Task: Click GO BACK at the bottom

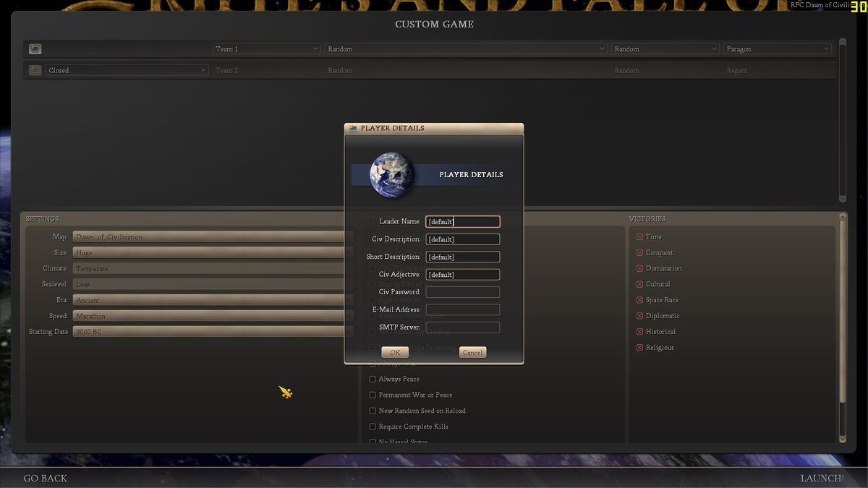Action: pyautogui.click(x=45, y=478)
